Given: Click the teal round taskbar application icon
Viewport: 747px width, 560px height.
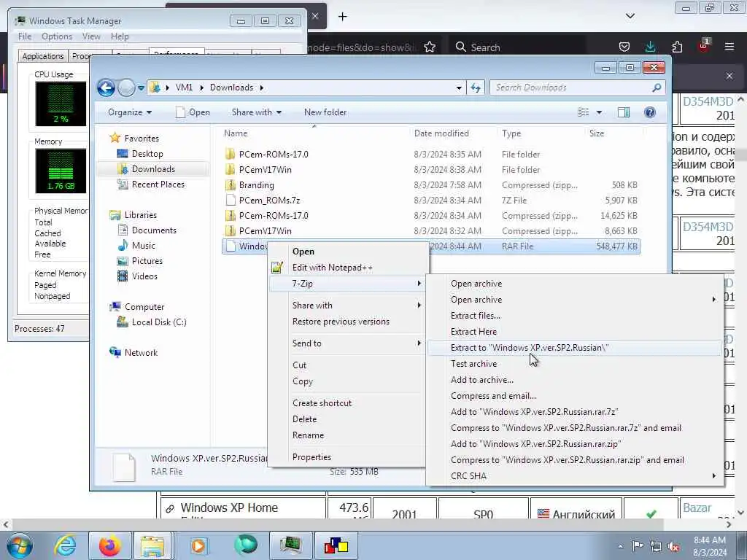Looking at the screenshot, I should click(245, 545).
